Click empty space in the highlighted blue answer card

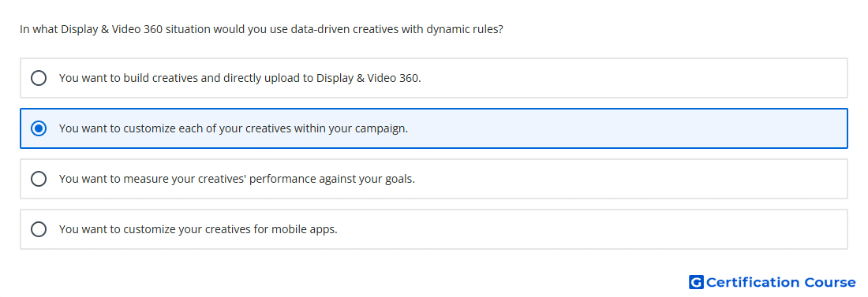coord(626,128)
